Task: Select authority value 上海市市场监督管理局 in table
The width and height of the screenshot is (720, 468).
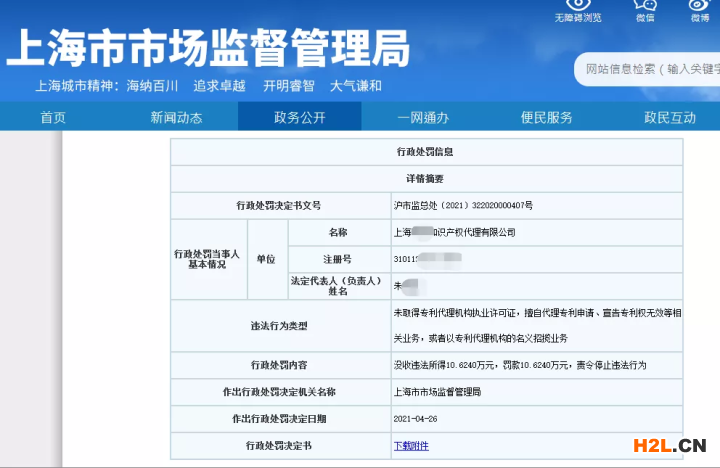Action: pyautogui.click(x=437, y=392)
